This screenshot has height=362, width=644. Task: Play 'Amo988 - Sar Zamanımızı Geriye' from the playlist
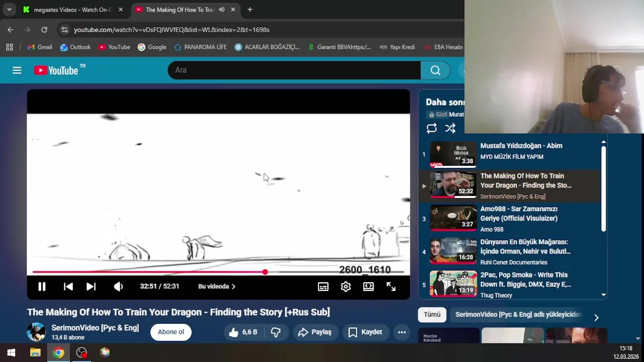coord(510,219)
